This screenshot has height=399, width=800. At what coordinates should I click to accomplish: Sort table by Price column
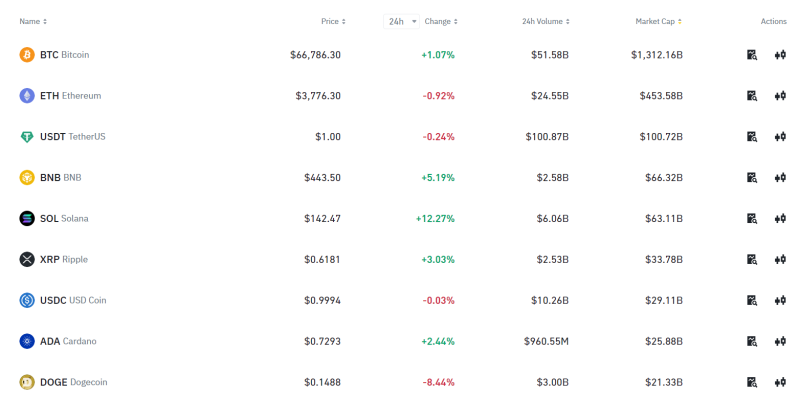333,21
